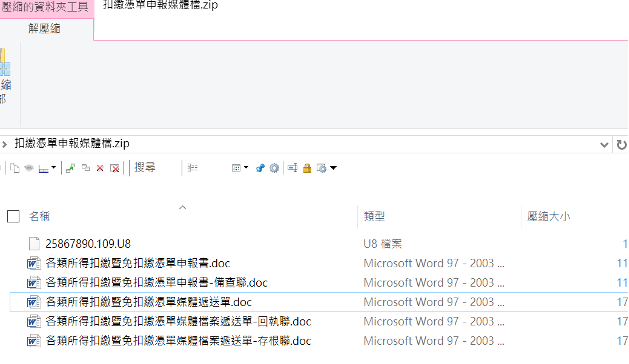The image size is (629, 364).
Task: Open the dropdown arrow beside ruler icon
Action: pyautogui.click(x=53, y=167)
